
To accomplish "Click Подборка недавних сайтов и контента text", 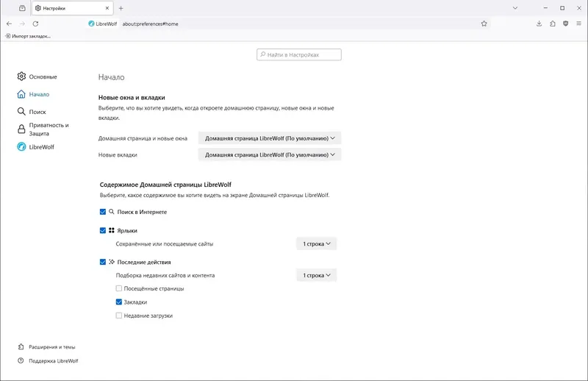I will coord(165,276).
